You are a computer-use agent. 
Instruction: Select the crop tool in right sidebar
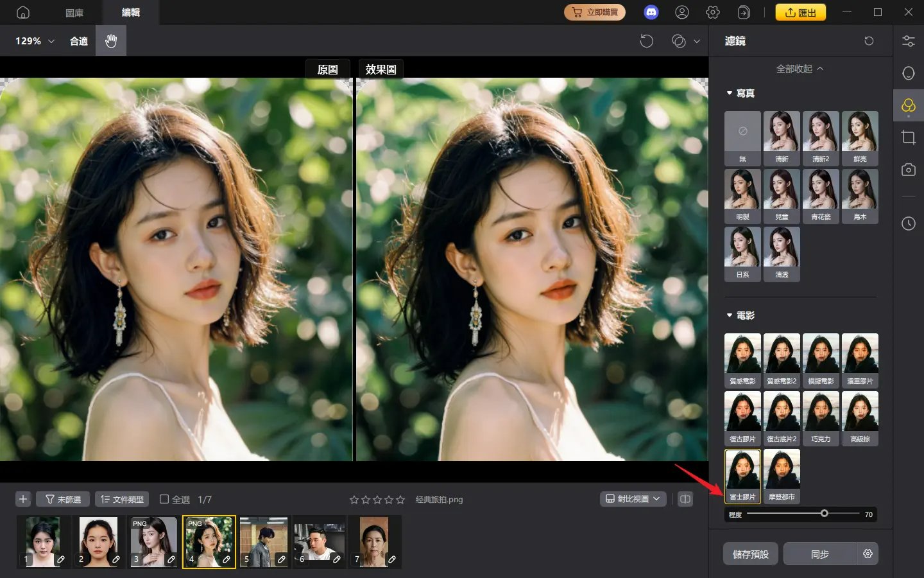909,137
